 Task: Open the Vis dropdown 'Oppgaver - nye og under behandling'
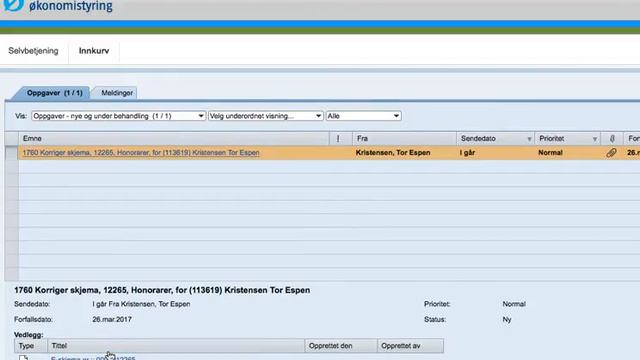pos(118,116)
